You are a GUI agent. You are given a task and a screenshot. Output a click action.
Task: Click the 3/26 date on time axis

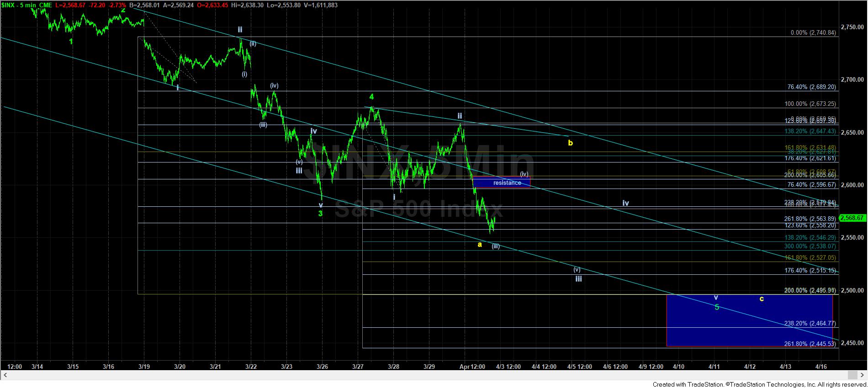click(322, 367)
